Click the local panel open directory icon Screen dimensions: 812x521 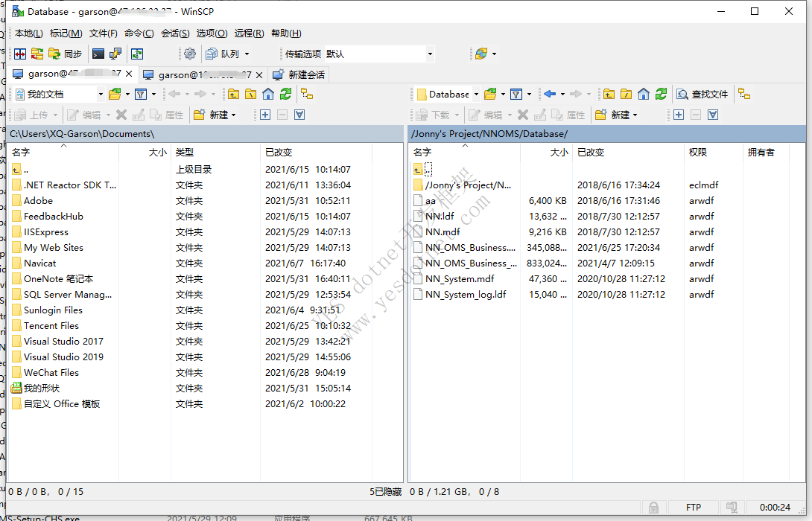[x=115, y=95]
